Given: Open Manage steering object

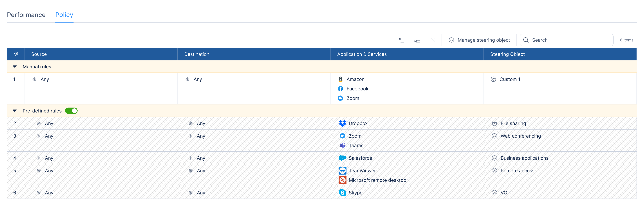Looking at the screenshot, I should click(479, 40).
